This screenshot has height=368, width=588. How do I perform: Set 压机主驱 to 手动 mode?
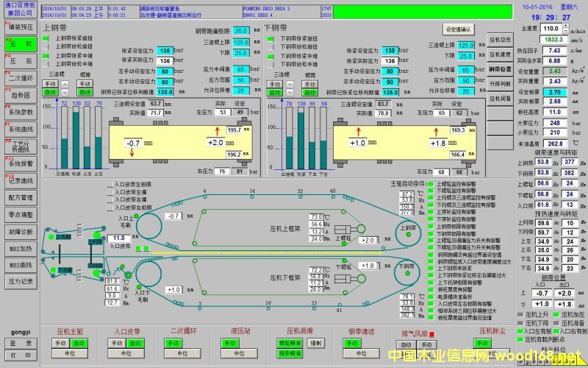click(62, 343)
